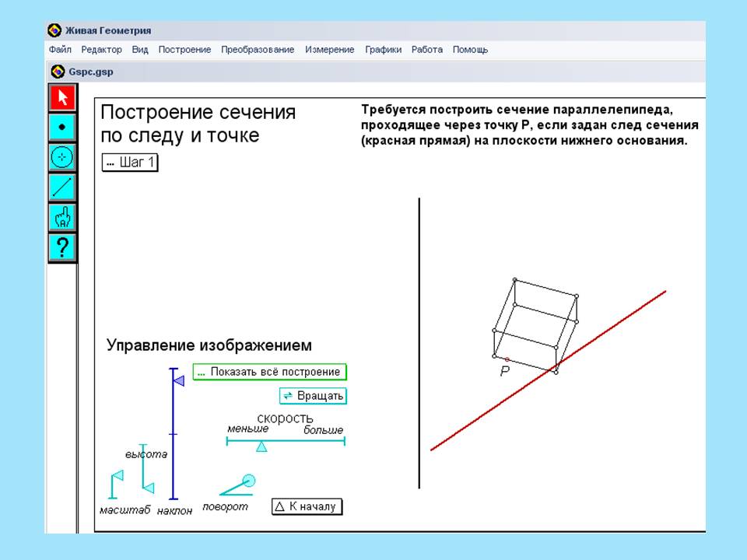
Task: Open the Измерение menu
Action: coord(330,50)
